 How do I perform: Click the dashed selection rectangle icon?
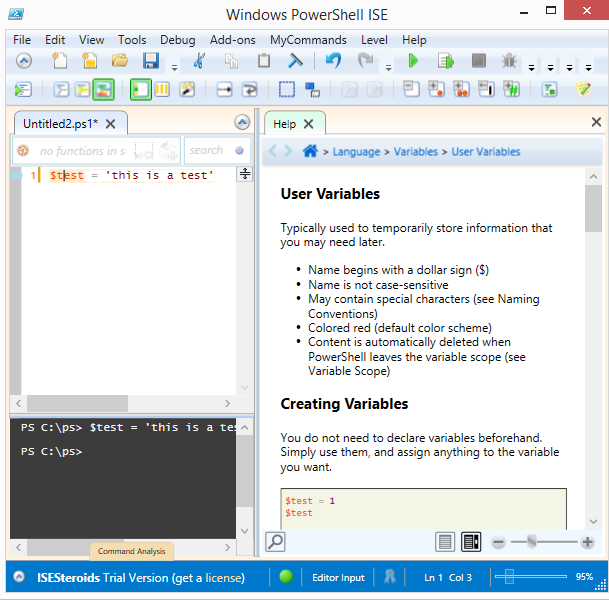click(287, 90)
